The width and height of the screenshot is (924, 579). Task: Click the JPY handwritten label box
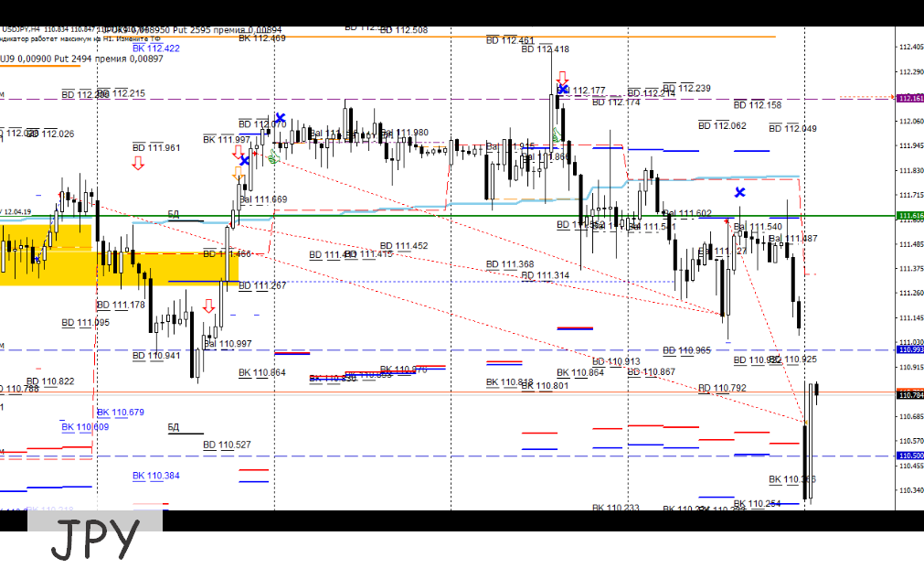click(95, 539)
